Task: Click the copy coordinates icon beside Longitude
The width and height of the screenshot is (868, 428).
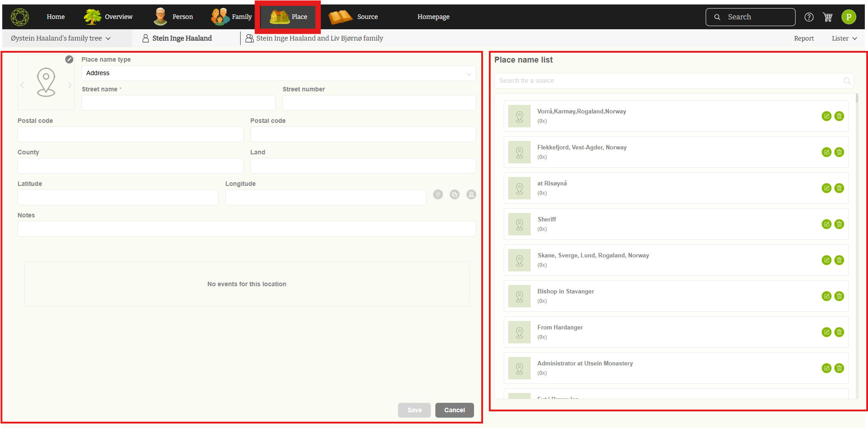Action: pyautogui.click(x=455, y=194)
